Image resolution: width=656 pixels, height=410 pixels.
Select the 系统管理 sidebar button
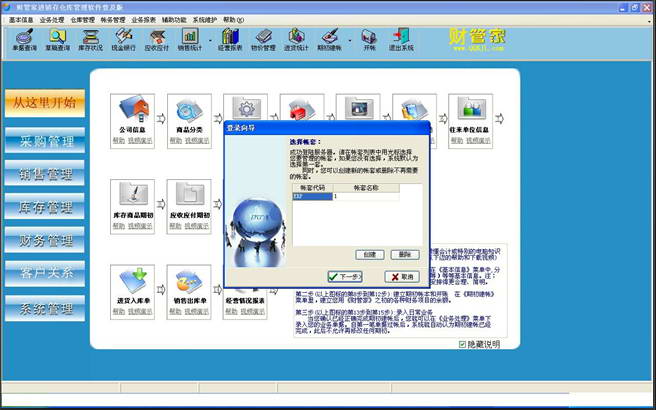click(45, 308)
